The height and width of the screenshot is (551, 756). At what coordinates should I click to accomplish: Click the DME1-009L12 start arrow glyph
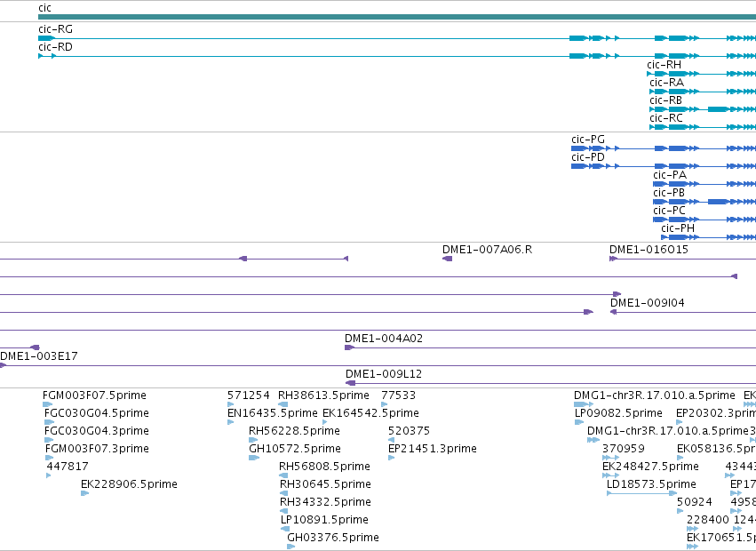click(351, 383)
